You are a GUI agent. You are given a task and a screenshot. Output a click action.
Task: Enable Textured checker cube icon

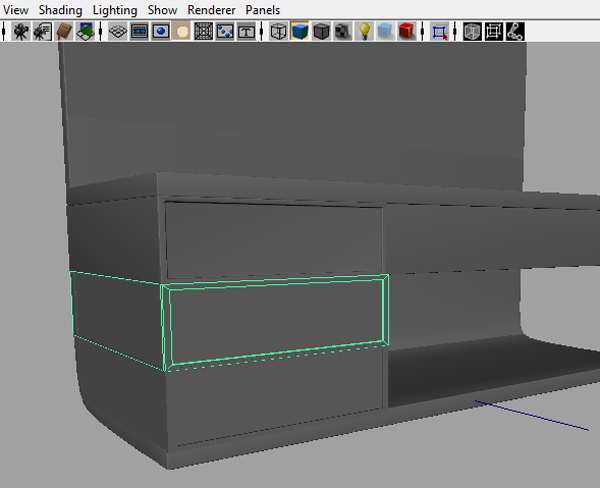(x=342, y=31)
